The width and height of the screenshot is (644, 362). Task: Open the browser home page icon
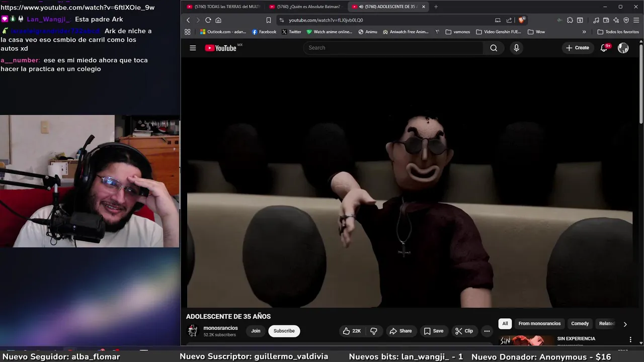pos(218,20)
